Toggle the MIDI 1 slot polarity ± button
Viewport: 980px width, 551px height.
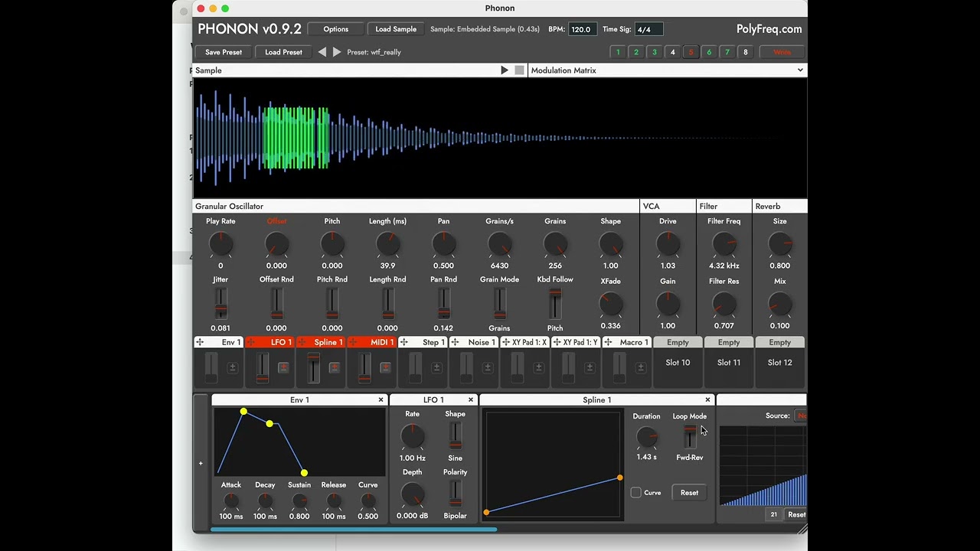[x=385, y=367]
